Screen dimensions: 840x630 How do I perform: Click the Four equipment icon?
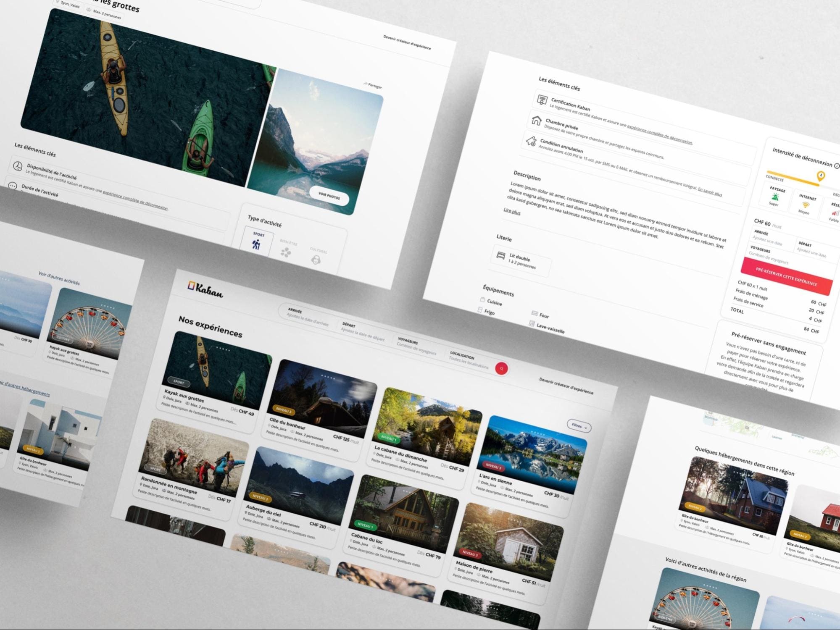(x=535, y=313)
